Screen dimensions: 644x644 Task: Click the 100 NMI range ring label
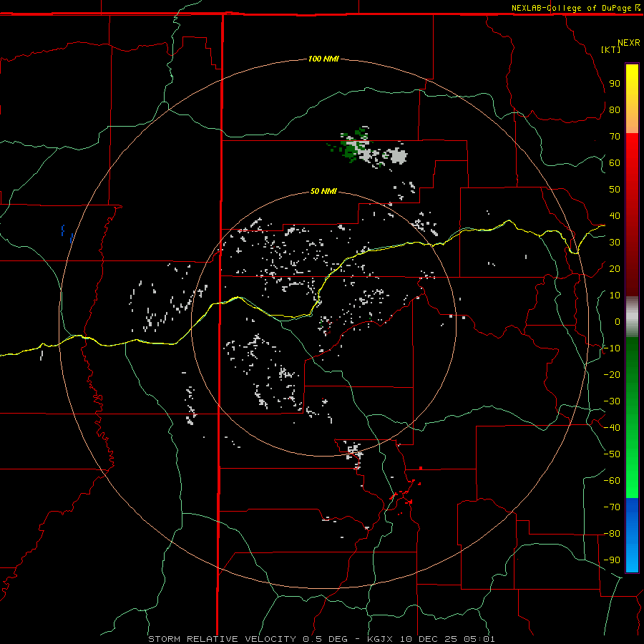coord(323,59)
